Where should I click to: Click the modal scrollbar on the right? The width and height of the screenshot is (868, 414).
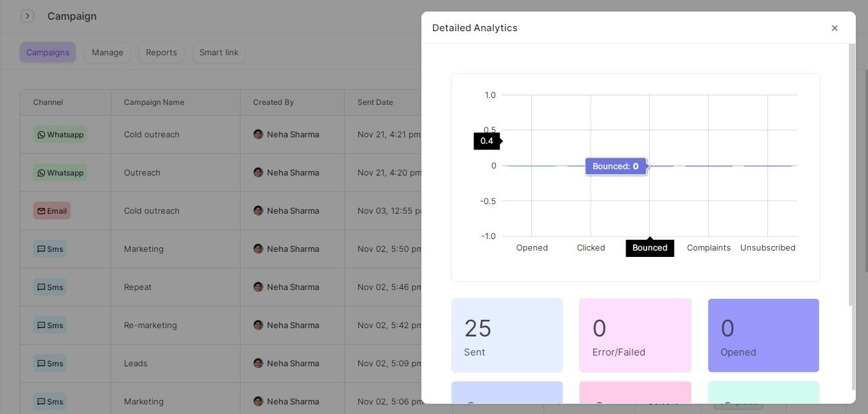tap(851, 178)
